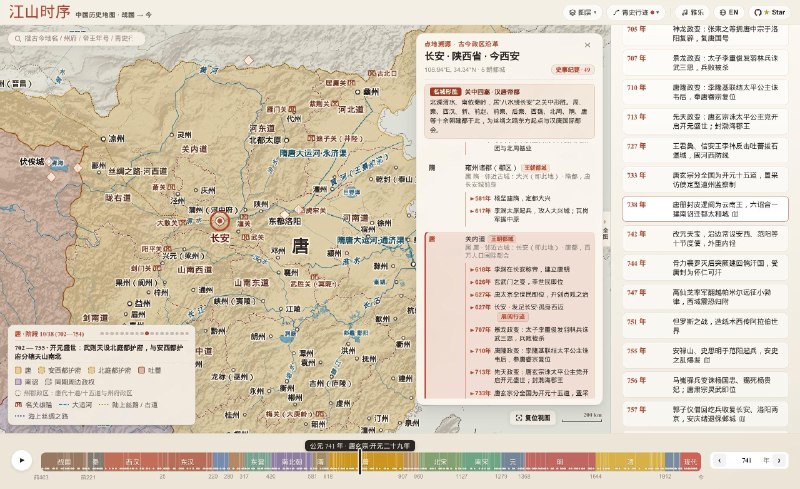Viewport: 800px width, 489px height.
Task: Open the 青史行迹 dropdown in header
Action: click(x=636, y=12)
